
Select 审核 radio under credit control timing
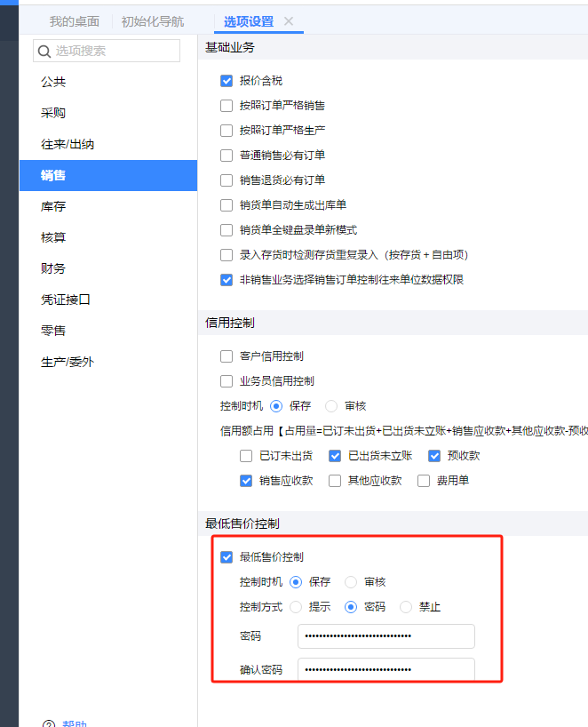click(x=331, y=406)
